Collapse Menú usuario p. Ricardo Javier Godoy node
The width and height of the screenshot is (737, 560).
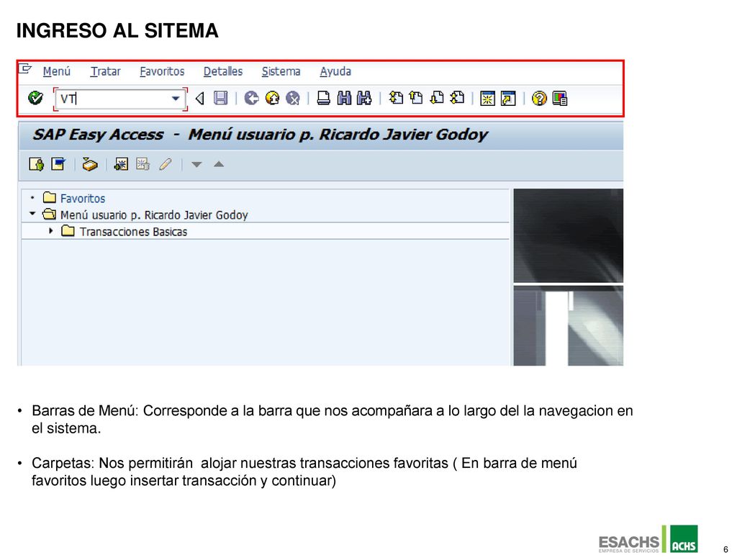click(32, 214)
